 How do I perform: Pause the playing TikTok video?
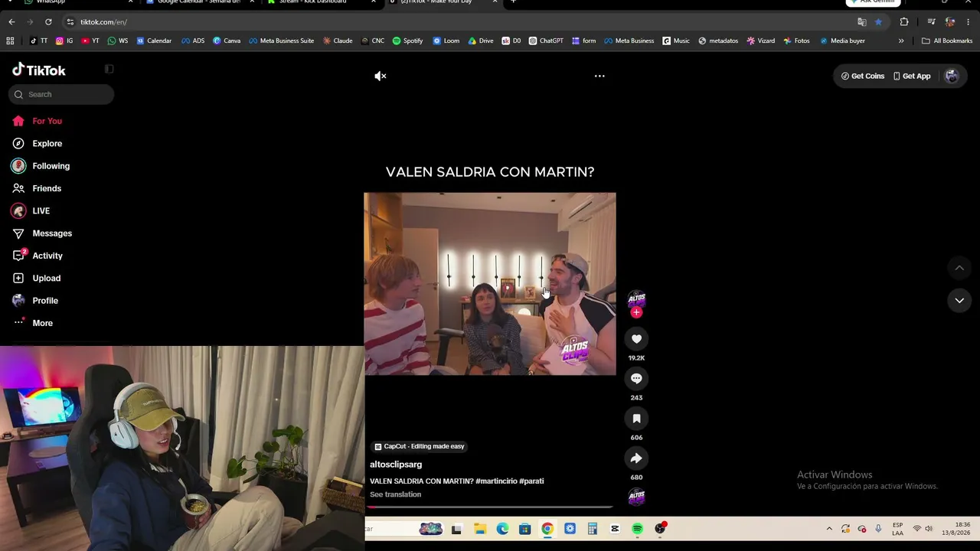point(490,284)
